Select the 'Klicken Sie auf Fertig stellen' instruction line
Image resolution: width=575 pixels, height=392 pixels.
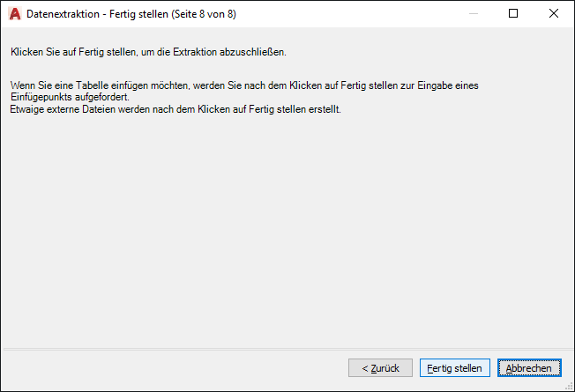coord(148,53)
